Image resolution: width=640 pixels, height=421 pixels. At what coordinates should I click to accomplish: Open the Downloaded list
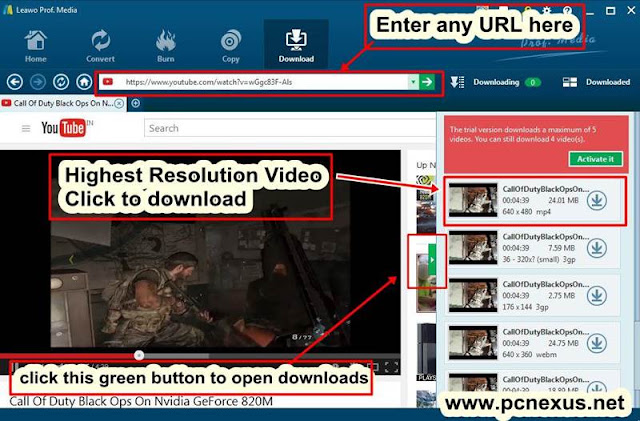[x=597, y=82]
